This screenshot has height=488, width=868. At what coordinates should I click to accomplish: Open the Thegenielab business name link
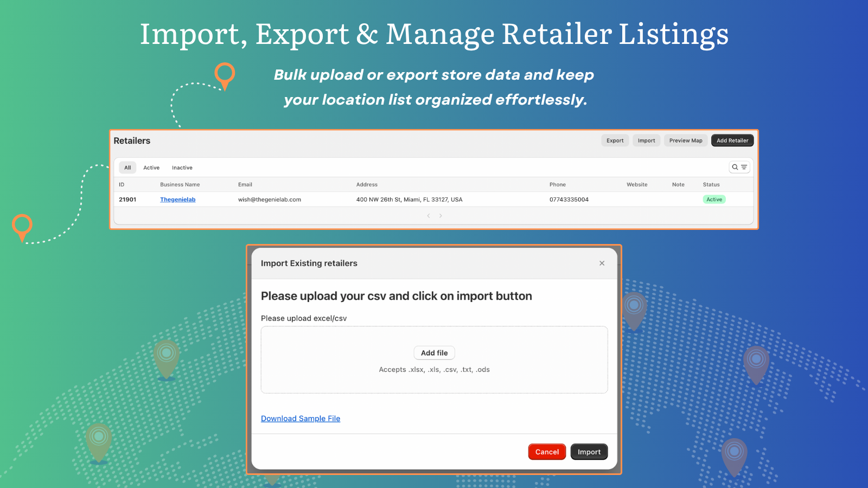(177, 199)
